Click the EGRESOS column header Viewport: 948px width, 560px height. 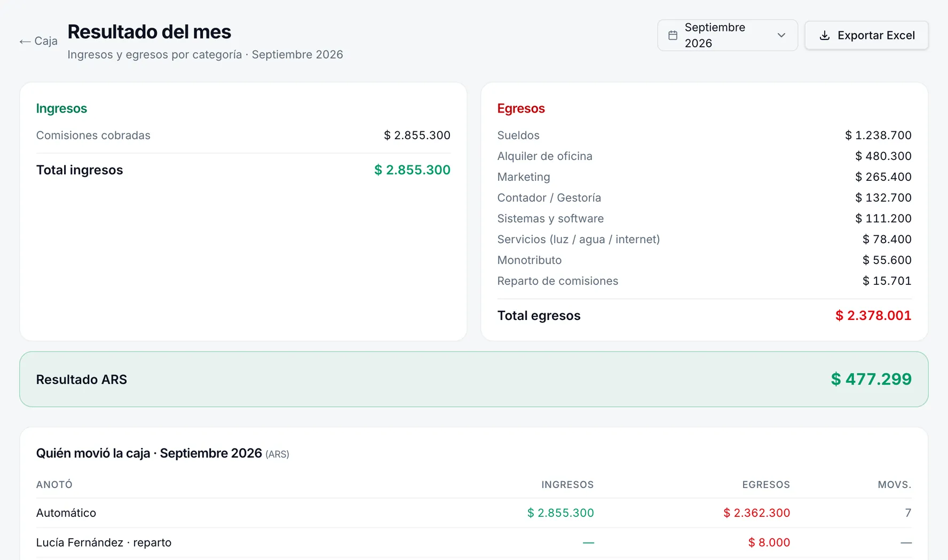(x=766, y=485)
